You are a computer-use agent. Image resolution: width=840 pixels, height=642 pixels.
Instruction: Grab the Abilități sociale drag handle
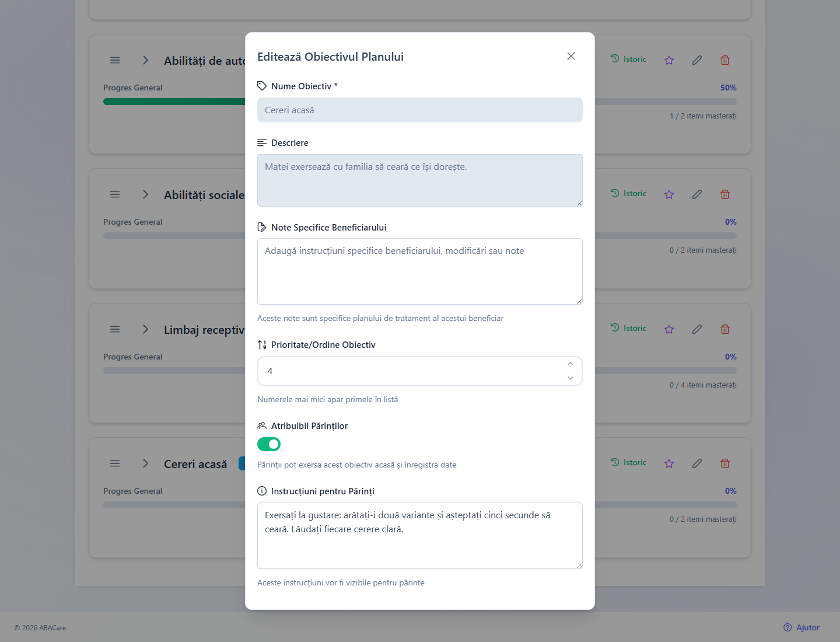(x=115, y=194)
